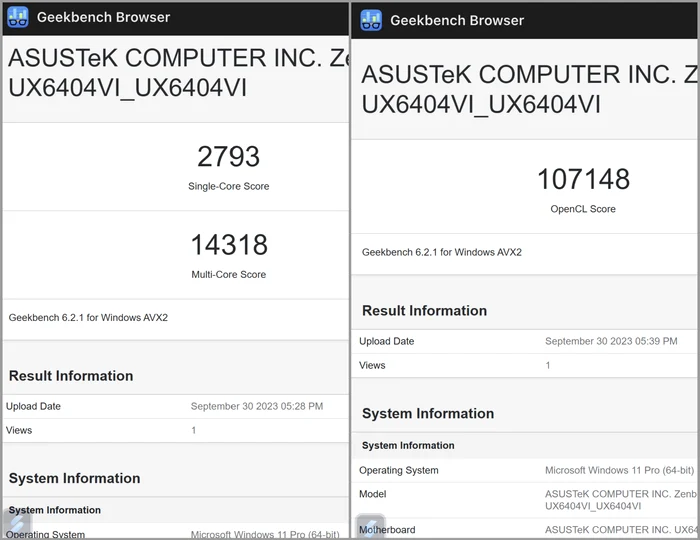Click the floating badge icon at right panel bottom
Image resolution: width=700 pixels, height=540 pixels.
(370, 526)
